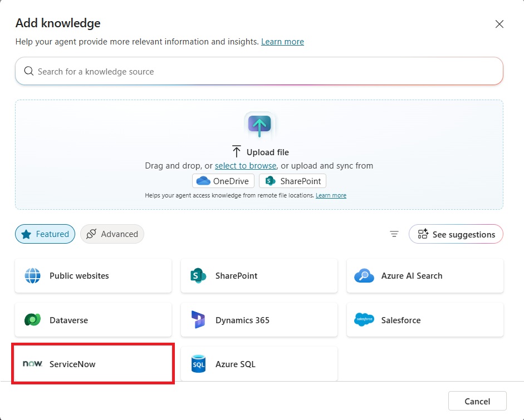Click the Public websites globe icon

point(32,276)
